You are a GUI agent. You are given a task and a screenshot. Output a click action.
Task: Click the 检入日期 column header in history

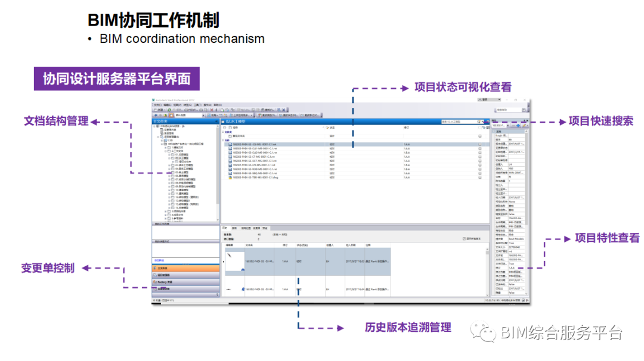coord(351,245)
